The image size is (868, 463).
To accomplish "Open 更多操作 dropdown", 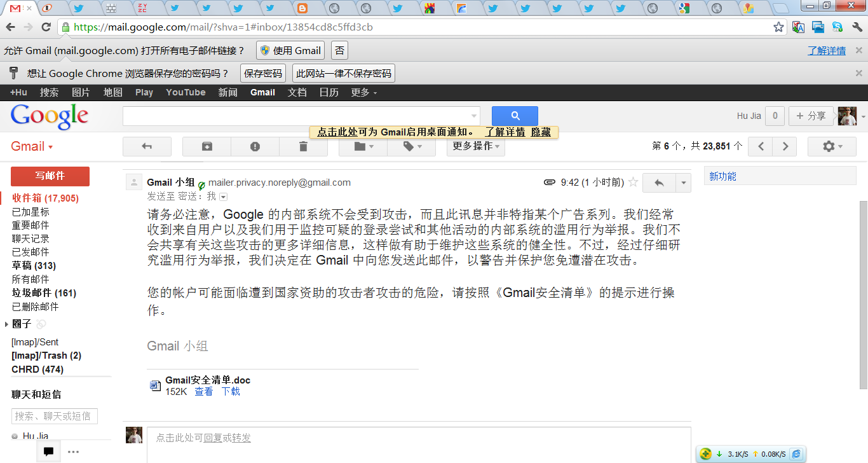I will 476,146.
